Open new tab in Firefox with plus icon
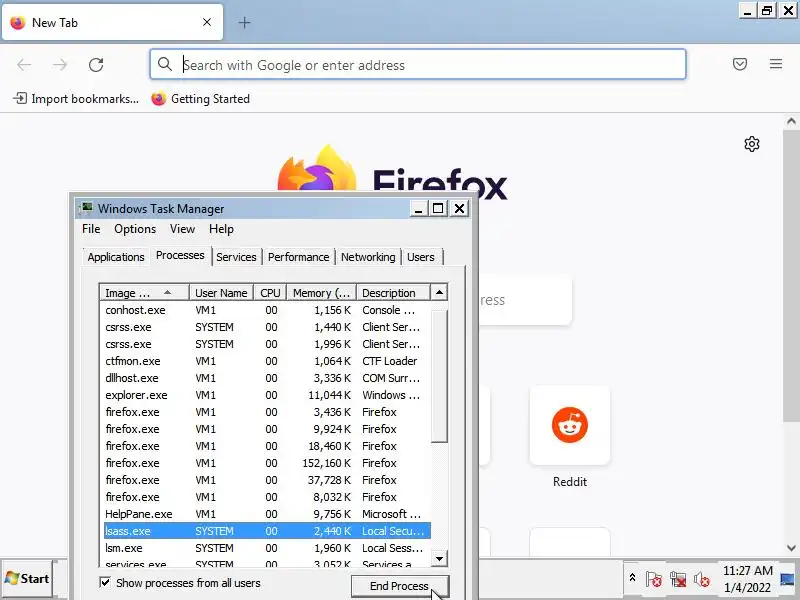The width and height of the screenshot is (800, 600). [x=244, y=22]
